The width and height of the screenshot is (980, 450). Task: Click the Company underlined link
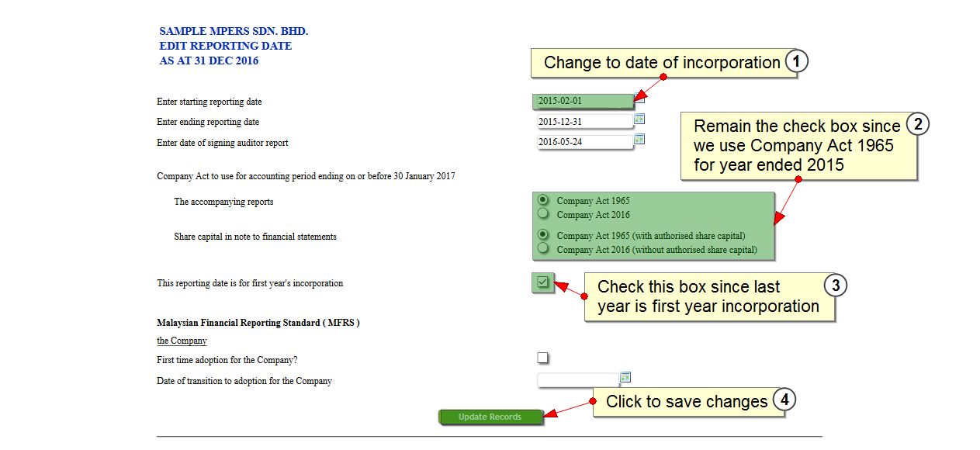click(182, 341)
